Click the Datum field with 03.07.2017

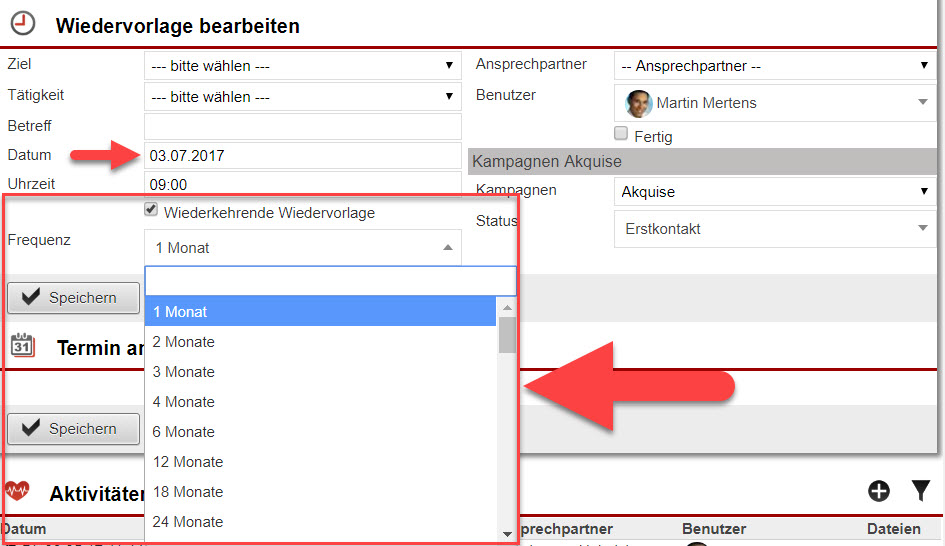[x=302, y=156]
